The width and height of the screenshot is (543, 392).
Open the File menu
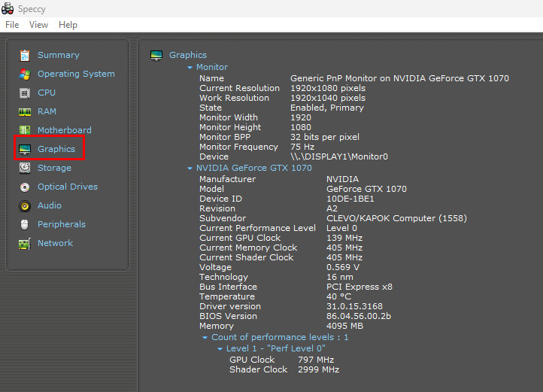point(12,25)
